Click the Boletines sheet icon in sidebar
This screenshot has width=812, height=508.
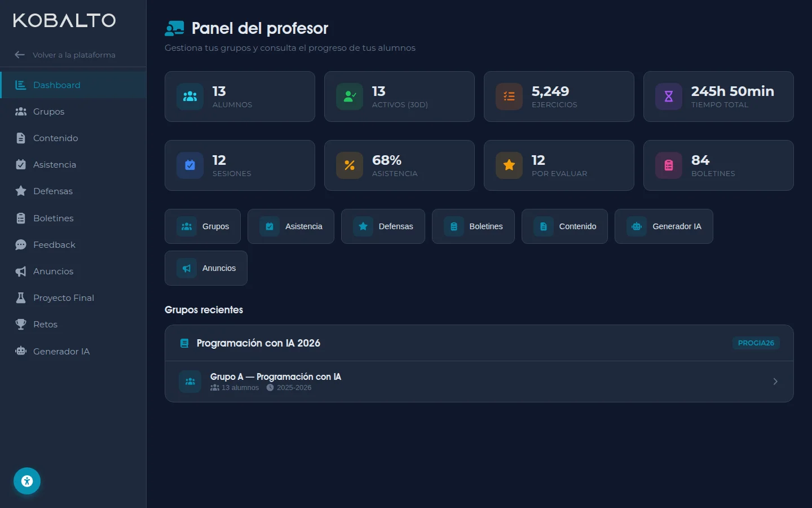[21, 218]
